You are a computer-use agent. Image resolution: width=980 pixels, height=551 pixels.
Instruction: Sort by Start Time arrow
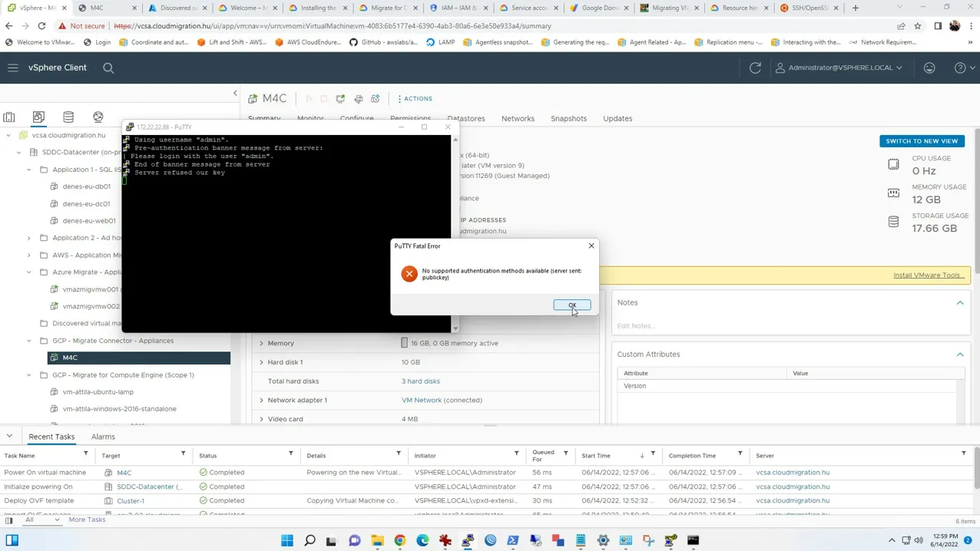(x=642, y=456)
